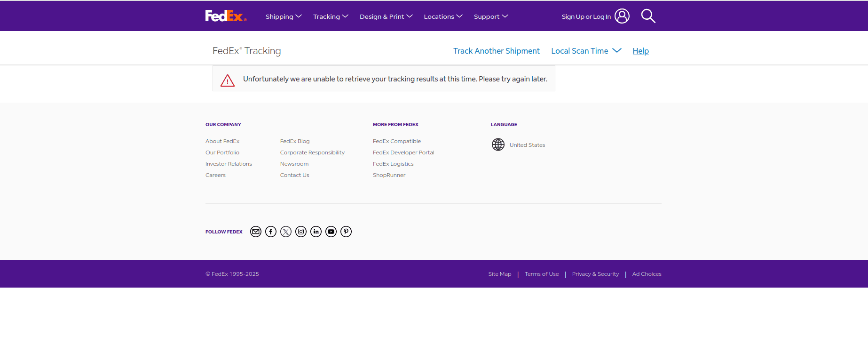
Task: Open Our Portfolio link
Action: point(222,152)
